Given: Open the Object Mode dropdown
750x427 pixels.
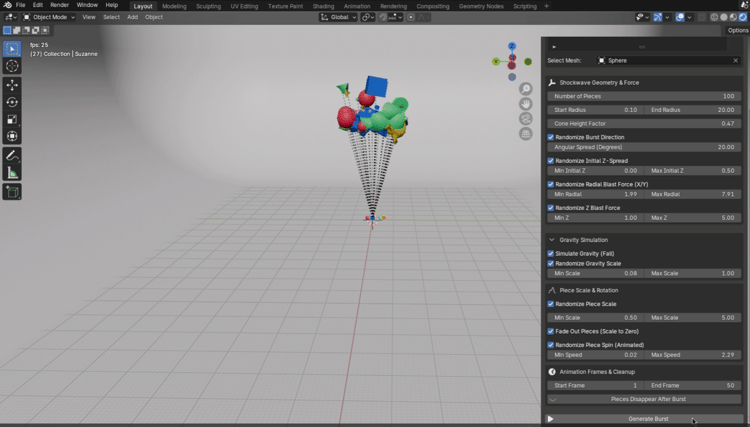Looking at the screenshot, I should click(x=49, y=17).
